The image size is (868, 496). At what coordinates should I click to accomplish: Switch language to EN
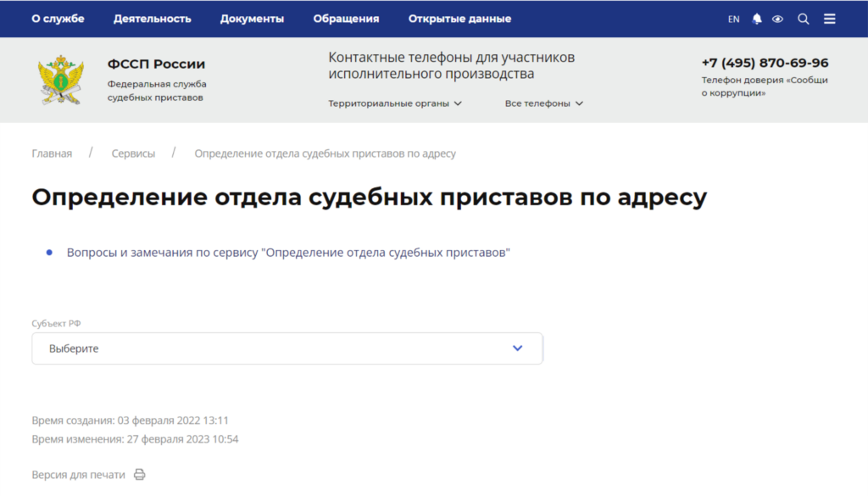point(733,19)
